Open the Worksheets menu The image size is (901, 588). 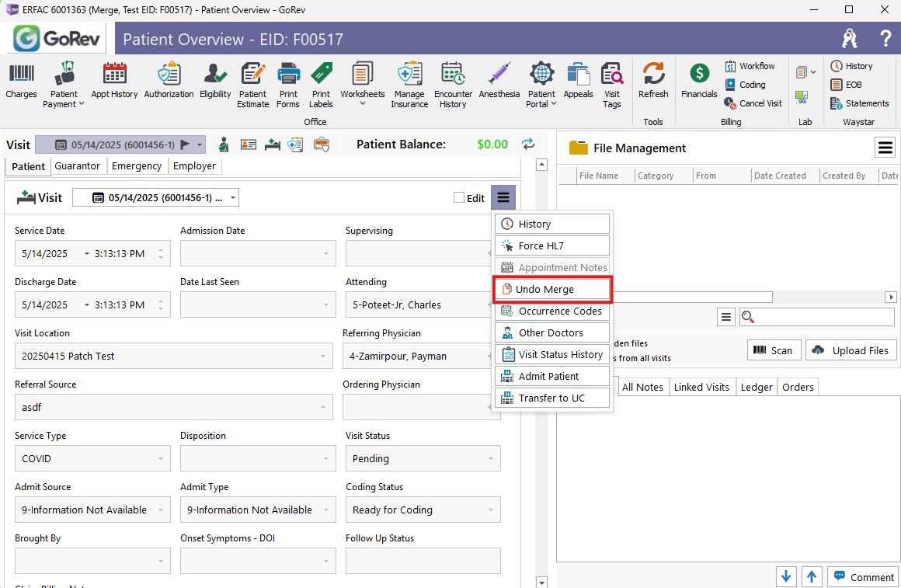pos(363,85)
